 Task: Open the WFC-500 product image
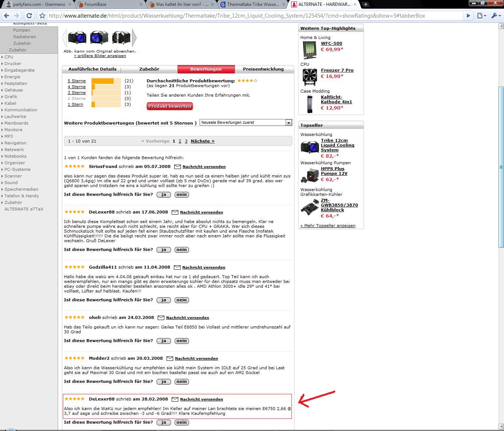[x=310, y=50]
